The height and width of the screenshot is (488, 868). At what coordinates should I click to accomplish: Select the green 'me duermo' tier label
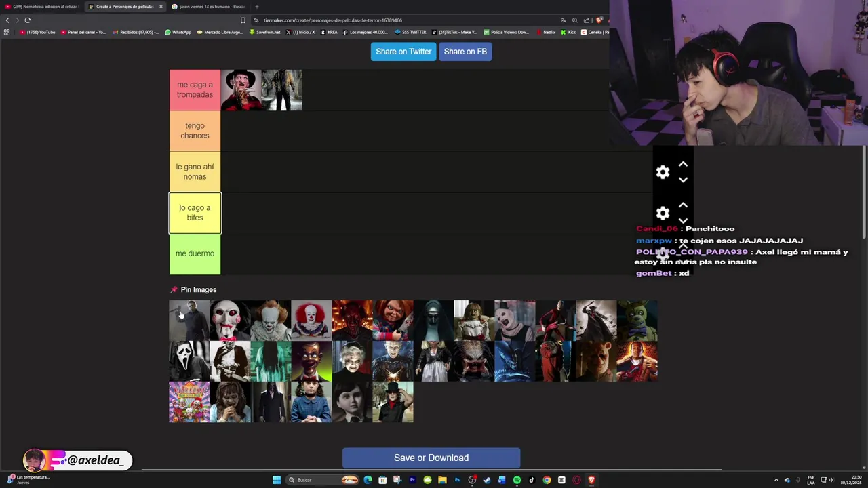(x=195, y=254)
